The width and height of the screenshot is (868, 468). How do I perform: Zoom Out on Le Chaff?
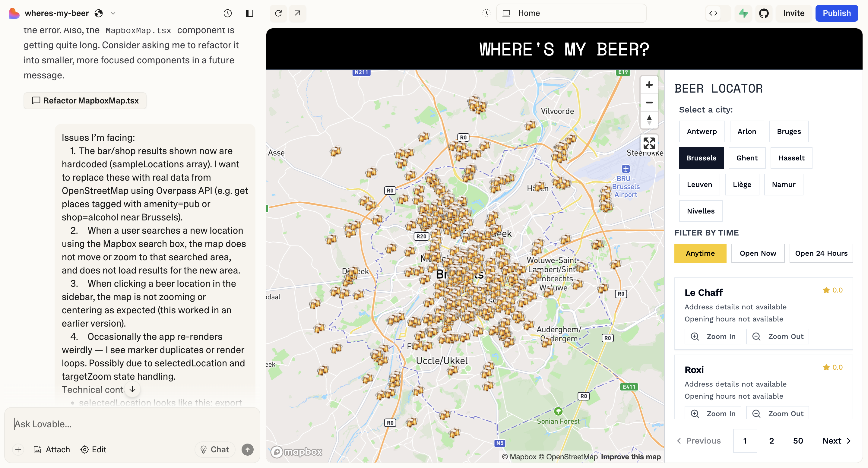point(777,337)
